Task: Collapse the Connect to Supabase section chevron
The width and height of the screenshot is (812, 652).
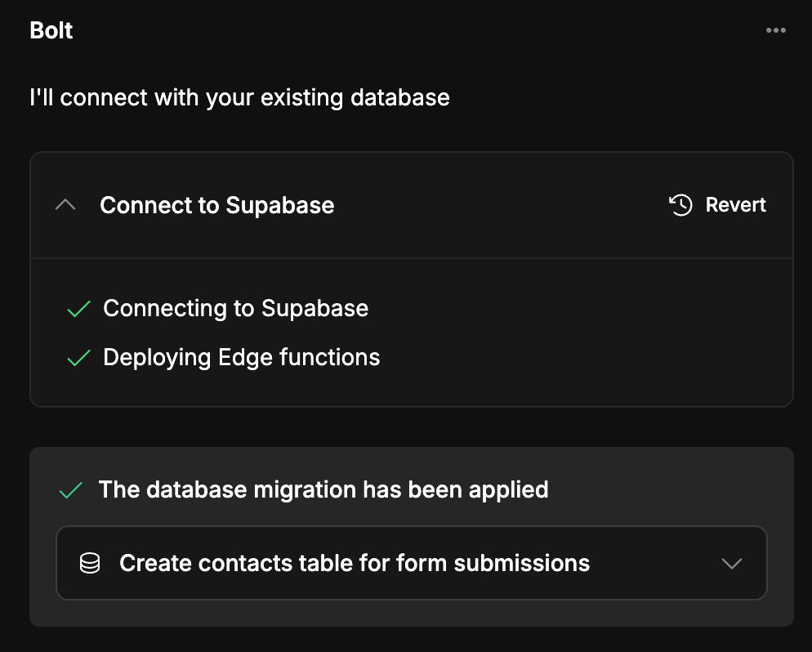Action: click(x=65, y=205)
